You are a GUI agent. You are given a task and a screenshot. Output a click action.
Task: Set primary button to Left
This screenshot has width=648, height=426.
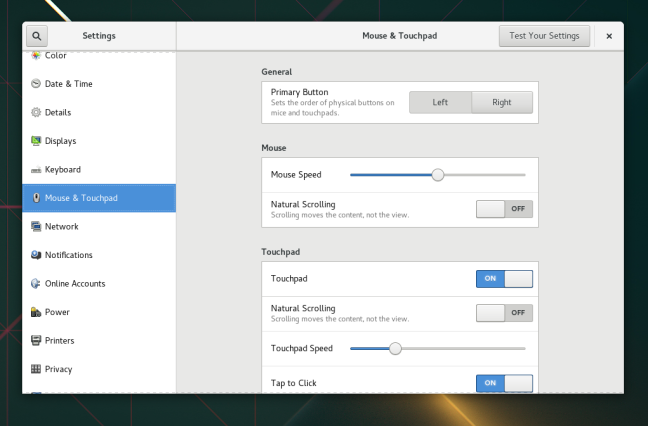(440, 102)
